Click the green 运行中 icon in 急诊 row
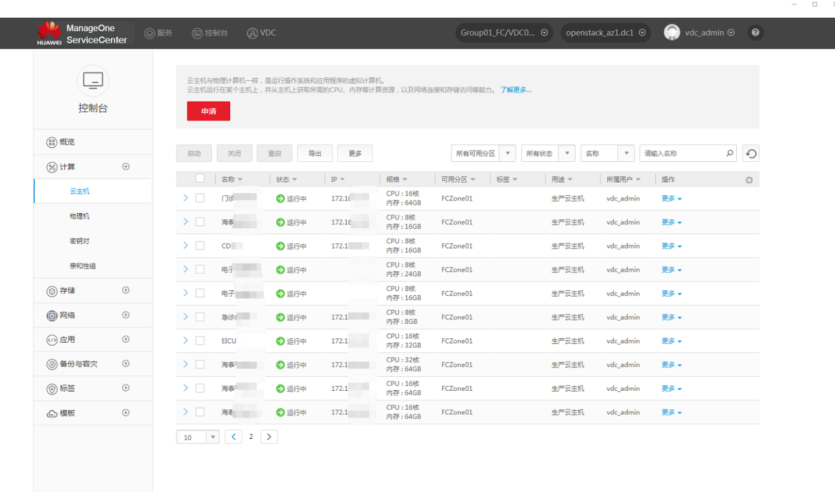The height and width of the screenshot is (504, 835). pos(280,317)
